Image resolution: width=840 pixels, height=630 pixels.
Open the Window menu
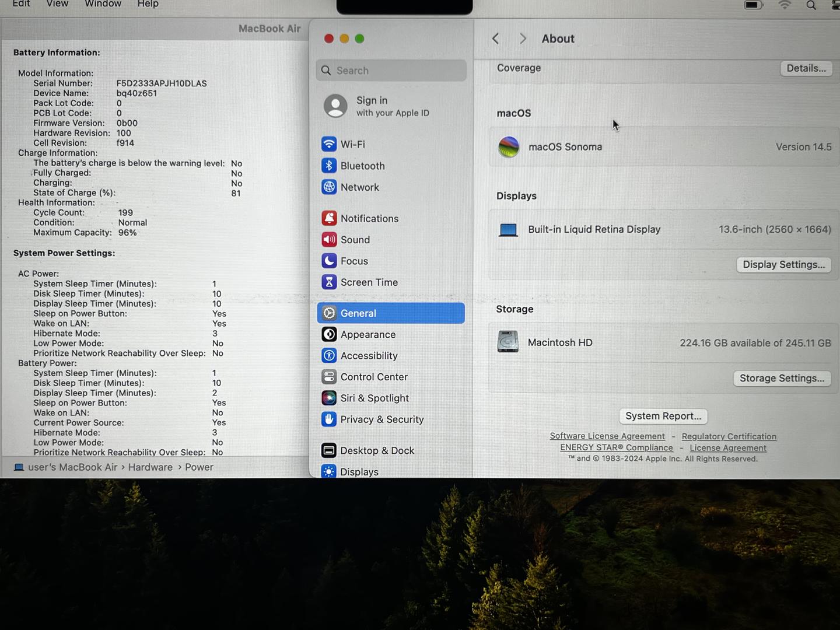[x=103, y=3]
